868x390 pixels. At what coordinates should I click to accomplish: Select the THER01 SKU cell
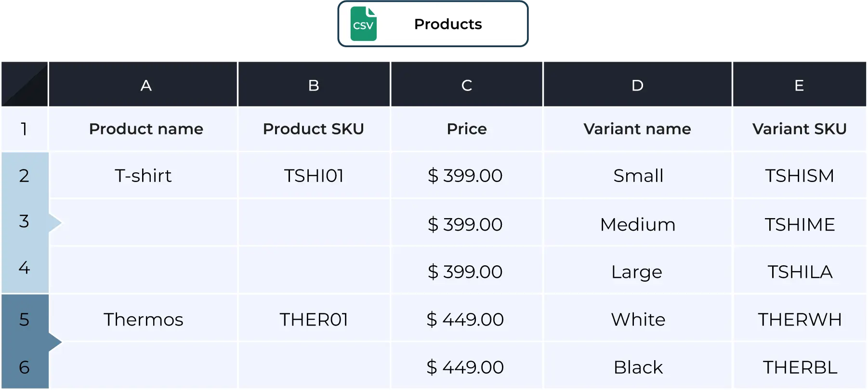[314, 319]
